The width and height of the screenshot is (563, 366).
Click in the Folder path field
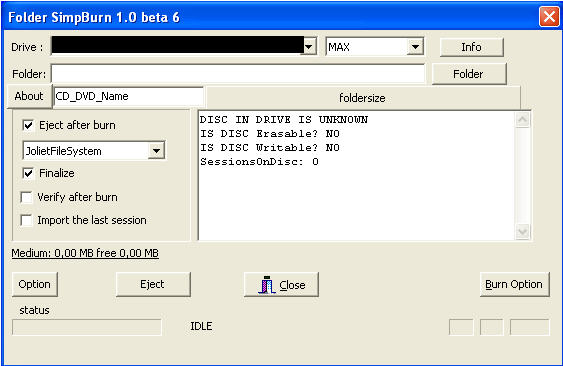coord(238,74)
